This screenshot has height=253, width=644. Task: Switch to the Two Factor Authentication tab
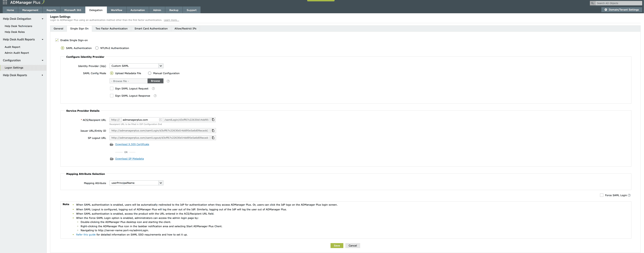coord(111,28)
